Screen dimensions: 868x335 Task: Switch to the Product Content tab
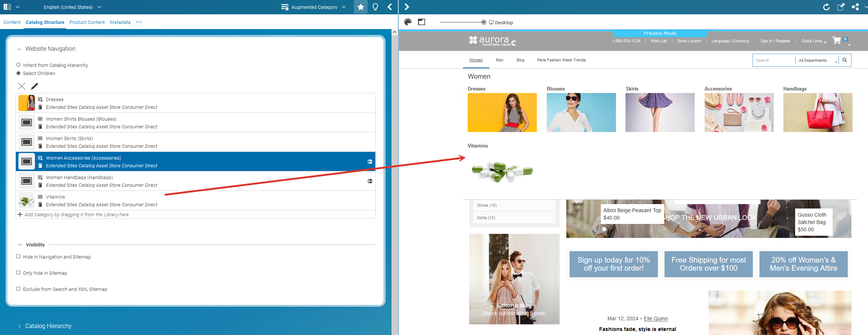pos(87,22)
